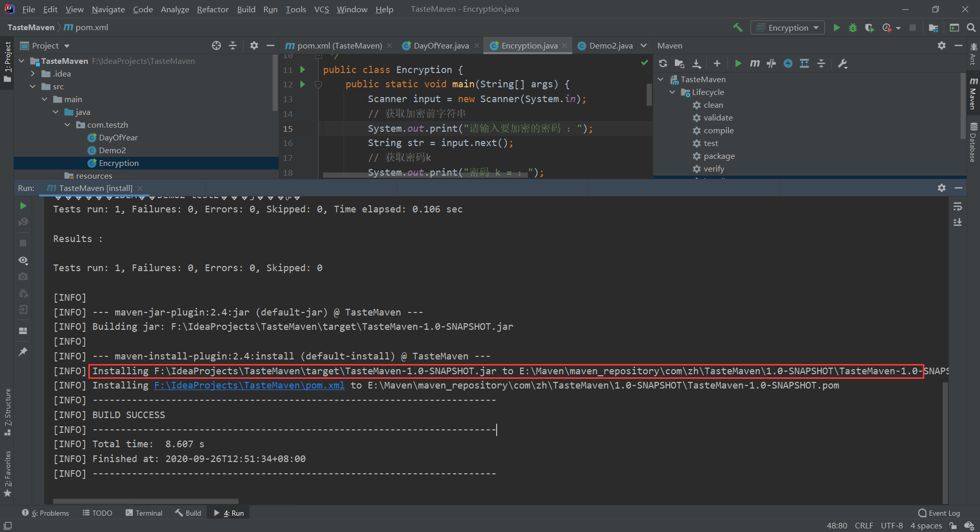Click the editor vertical scrollbar thumb
The width and height of the screenshot is (980, 532).
point(649,94)
